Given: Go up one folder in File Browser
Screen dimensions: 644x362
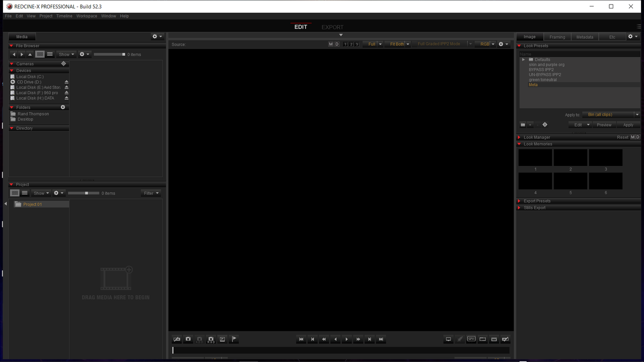Looking at the screenshot, I should 30,54.
